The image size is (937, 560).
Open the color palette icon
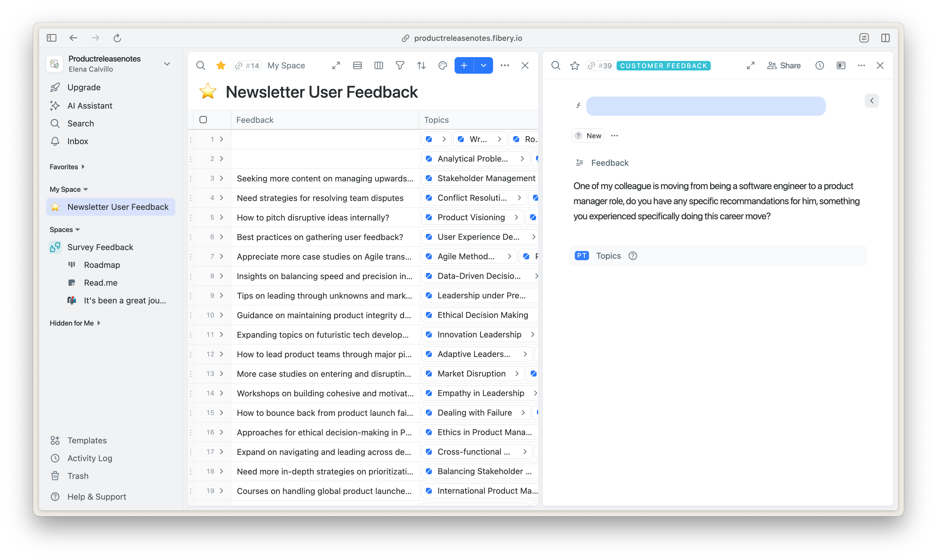[x=442, y=66]
